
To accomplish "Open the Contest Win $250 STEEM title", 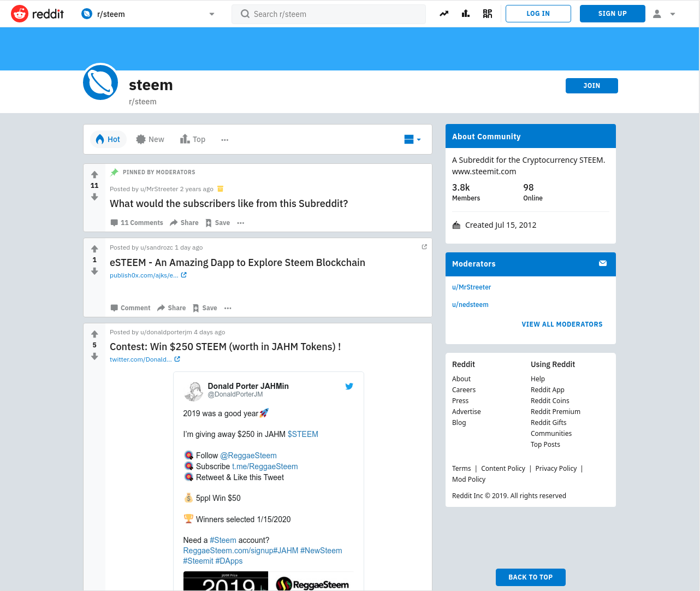I will point(226,347).
